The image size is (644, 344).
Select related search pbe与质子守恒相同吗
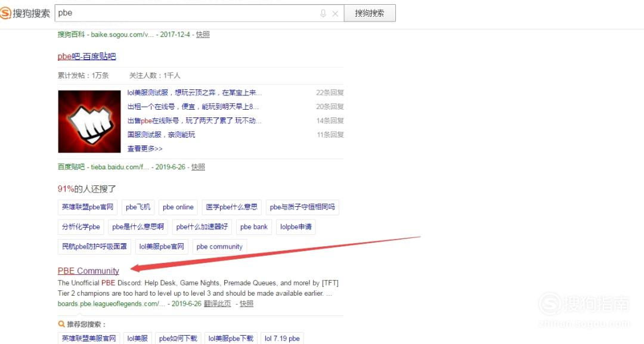pos(302,207)
